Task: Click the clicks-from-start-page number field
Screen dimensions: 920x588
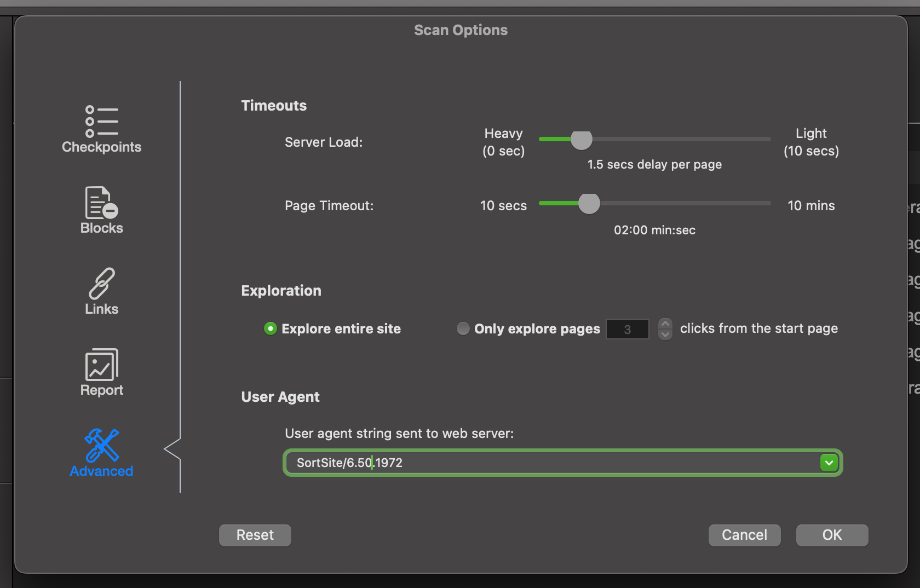Action: (x=627, y=329)
